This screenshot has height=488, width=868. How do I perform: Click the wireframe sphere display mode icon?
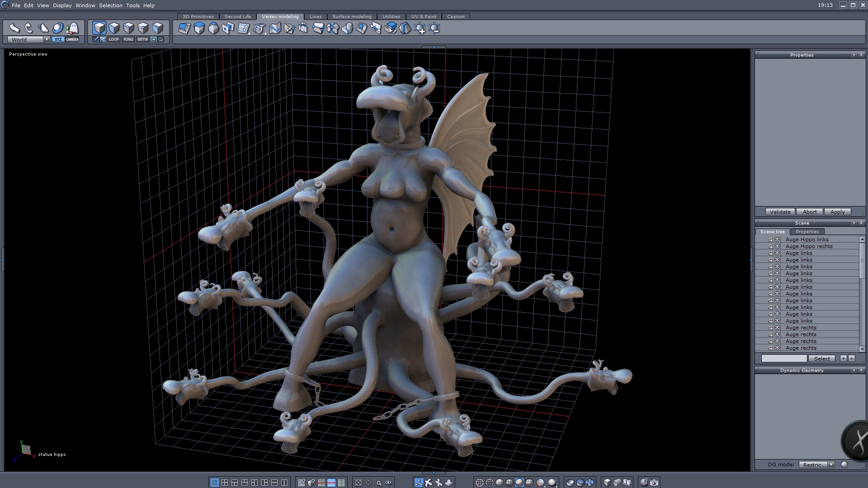pos(480,483)
